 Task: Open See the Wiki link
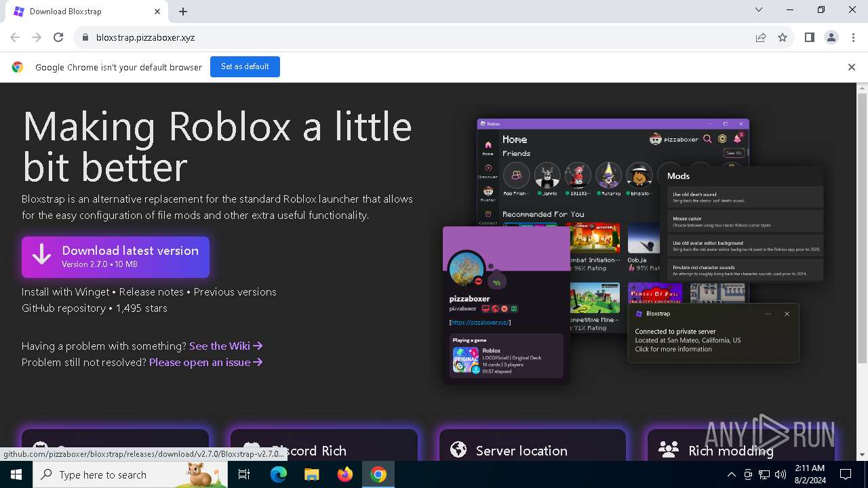(x=226, y=346)
